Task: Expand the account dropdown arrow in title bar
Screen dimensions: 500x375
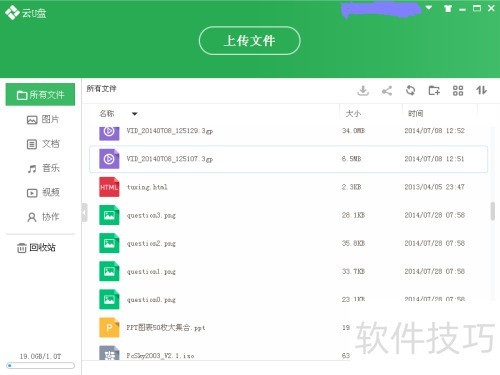Action: [x=429, y=8]
